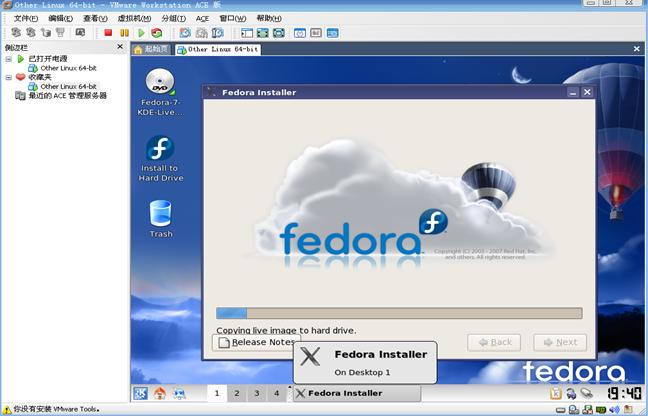Click the red Power Off button
Viewport: 648px width, 416px height.
coord(108,33)
